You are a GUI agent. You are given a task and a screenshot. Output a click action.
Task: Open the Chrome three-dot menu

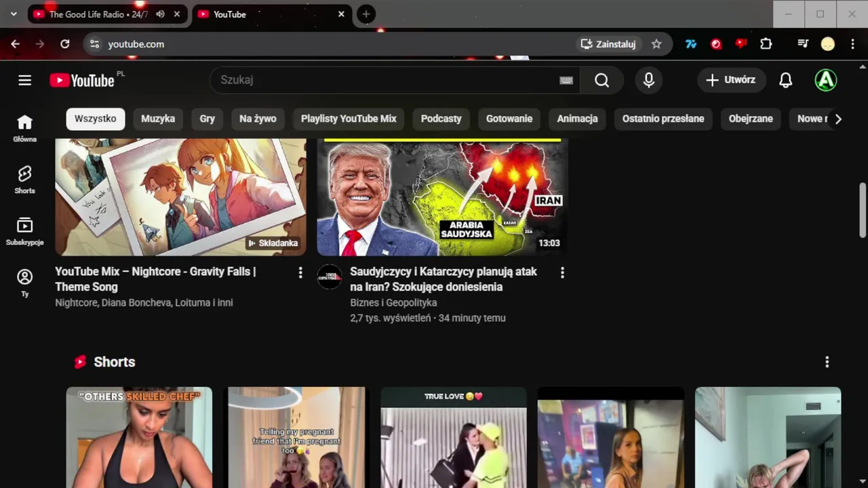click(x=852, y=44)
